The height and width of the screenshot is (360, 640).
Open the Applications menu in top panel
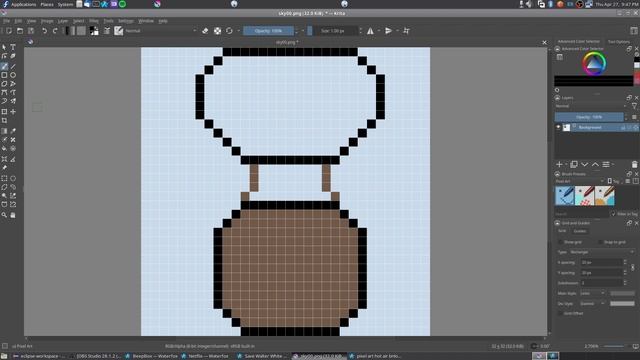click(x=23, y=4)
